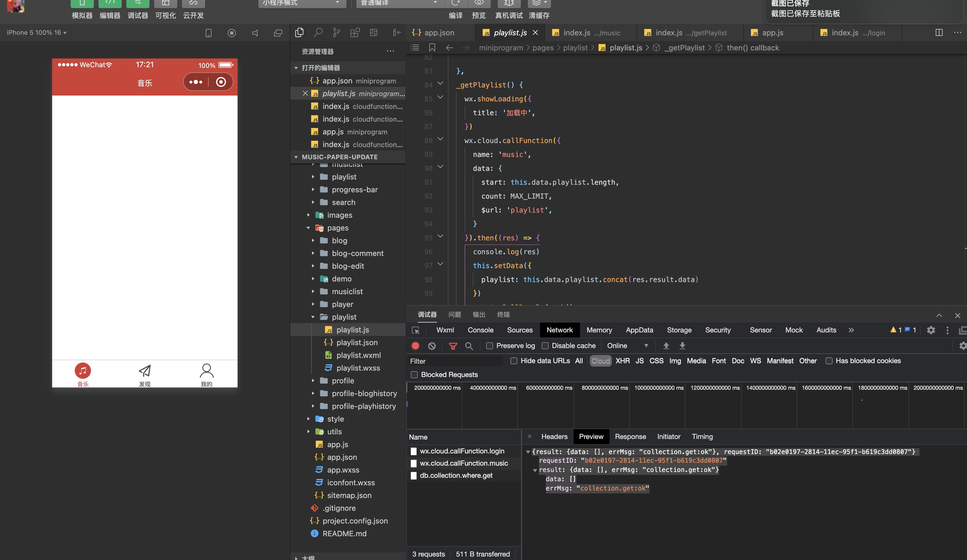Click the simulator record/stop circle icon
The width and height of the screenshot is (967, 560).
pos(231,33)
